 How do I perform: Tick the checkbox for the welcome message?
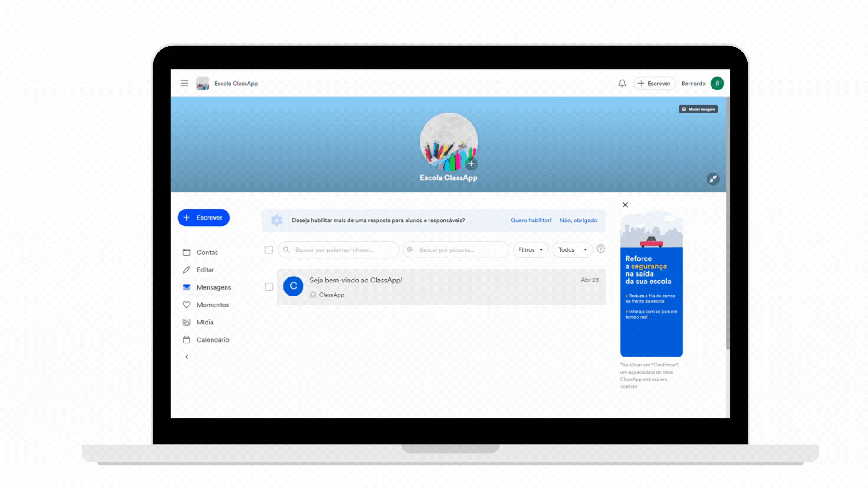(269, 287)
